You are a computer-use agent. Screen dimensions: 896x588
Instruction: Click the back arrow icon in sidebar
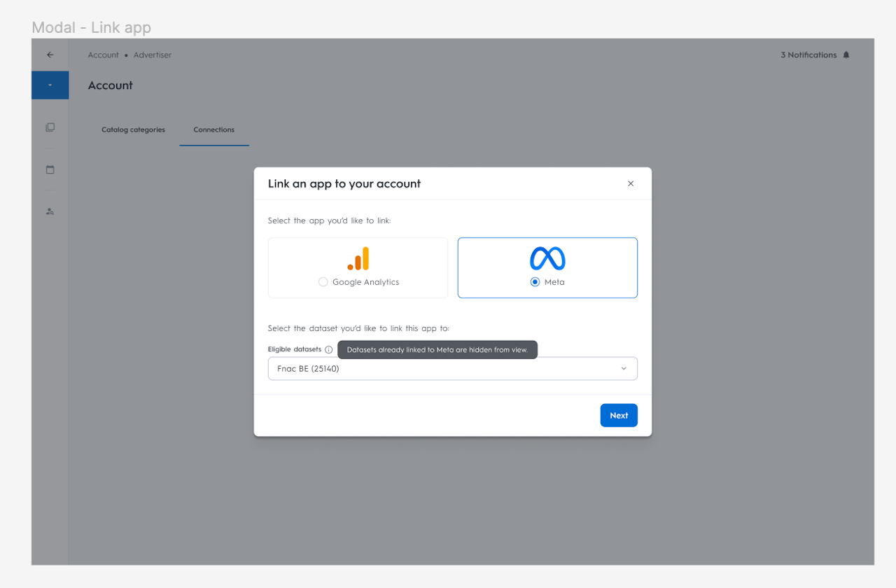click(50, 55)
